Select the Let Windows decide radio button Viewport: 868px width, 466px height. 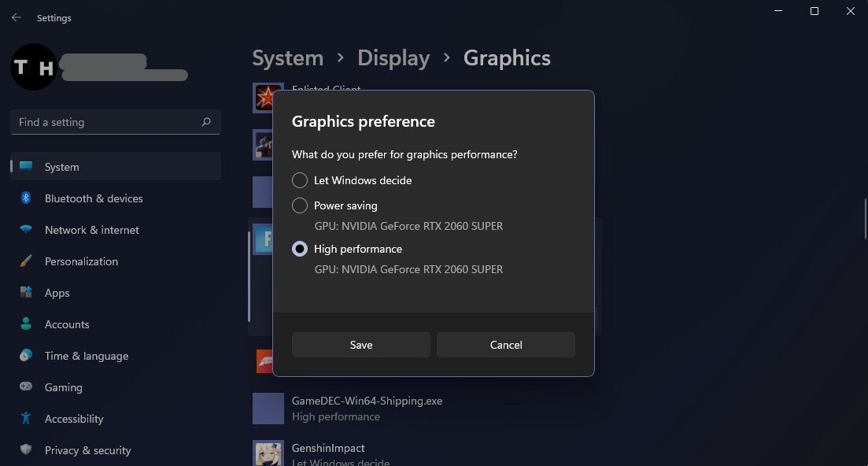coord(300,180)
